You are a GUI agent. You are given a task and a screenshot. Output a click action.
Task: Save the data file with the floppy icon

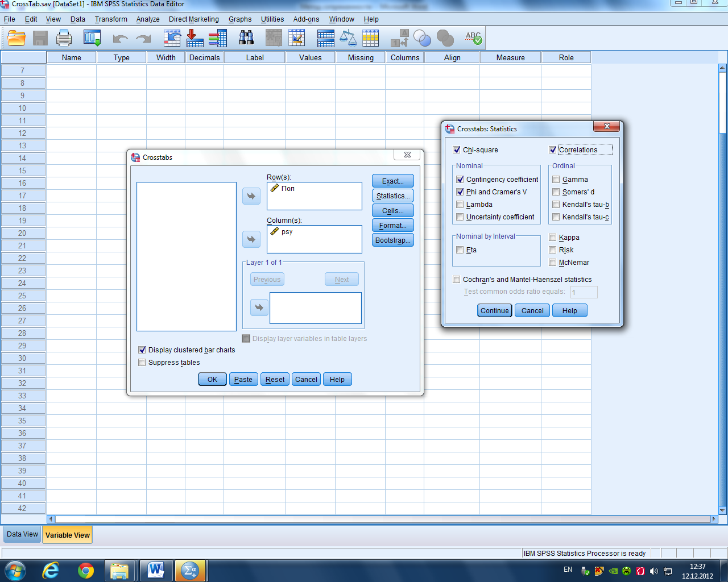coord(40,38)
